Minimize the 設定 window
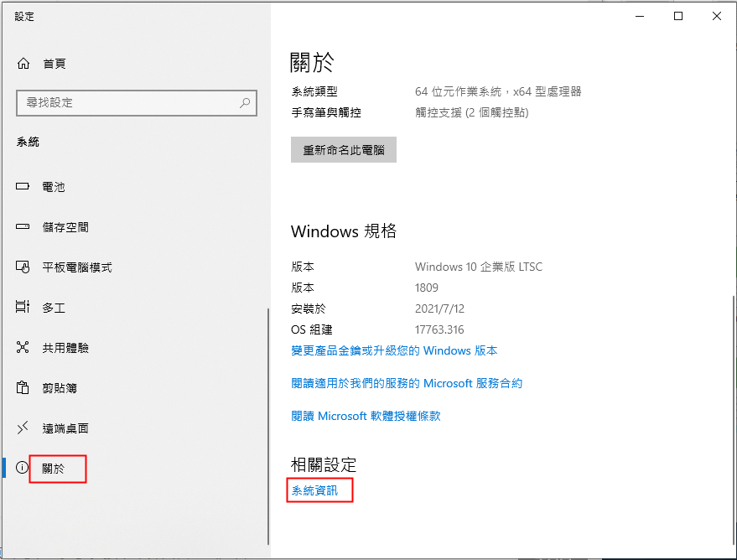The width and height of the screenshot is (737, 560). tap(640, 16)
